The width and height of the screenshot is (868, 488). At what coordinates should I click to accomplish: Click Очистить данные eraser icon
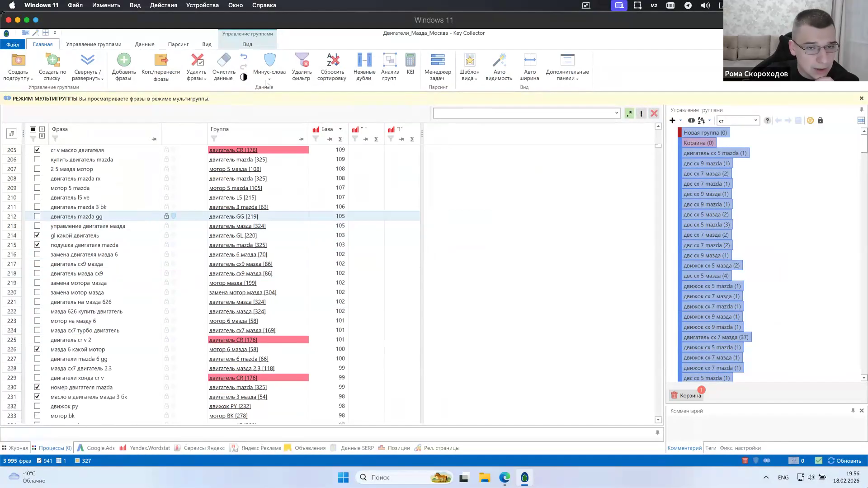pos(224,60)
